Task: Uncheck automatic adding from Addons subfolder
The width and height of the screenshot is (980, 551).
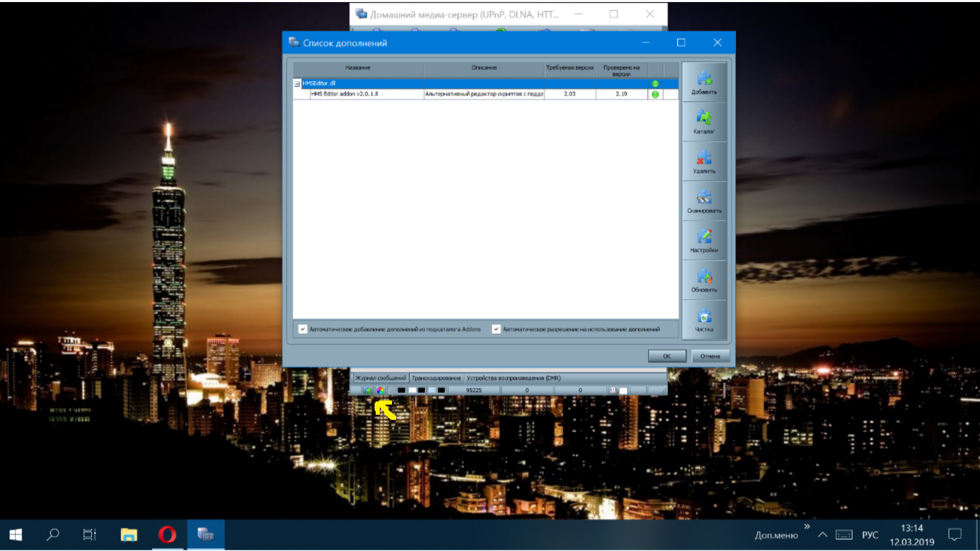Action: click(303, 329)
